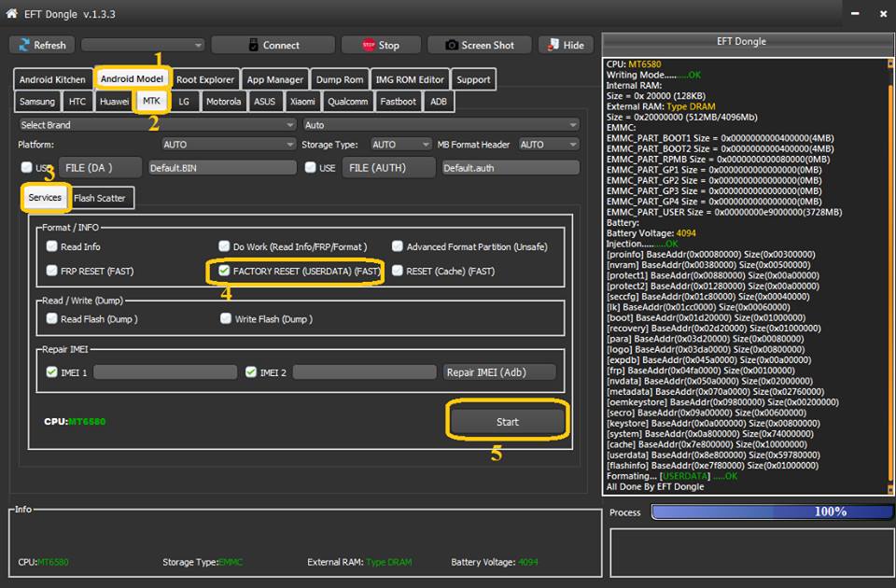Open the Support tab

473,79
